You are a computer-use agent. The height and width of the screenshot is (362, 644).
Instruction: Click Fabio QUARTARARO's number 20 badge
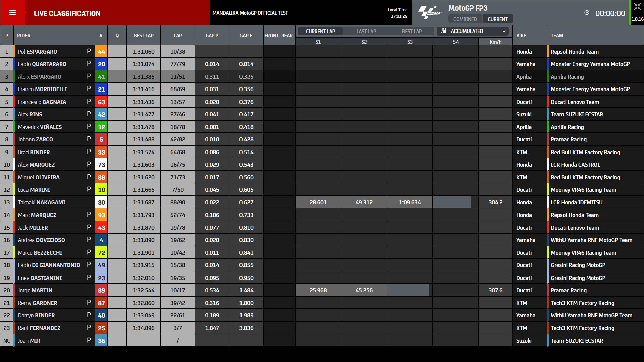tap(101, 64)
